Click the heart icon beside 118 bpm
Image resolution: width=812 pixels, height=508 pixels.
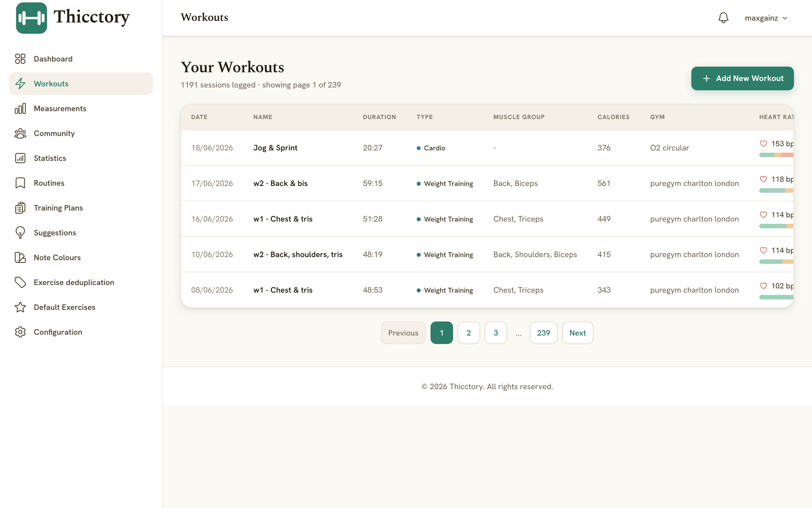point(763,179)
